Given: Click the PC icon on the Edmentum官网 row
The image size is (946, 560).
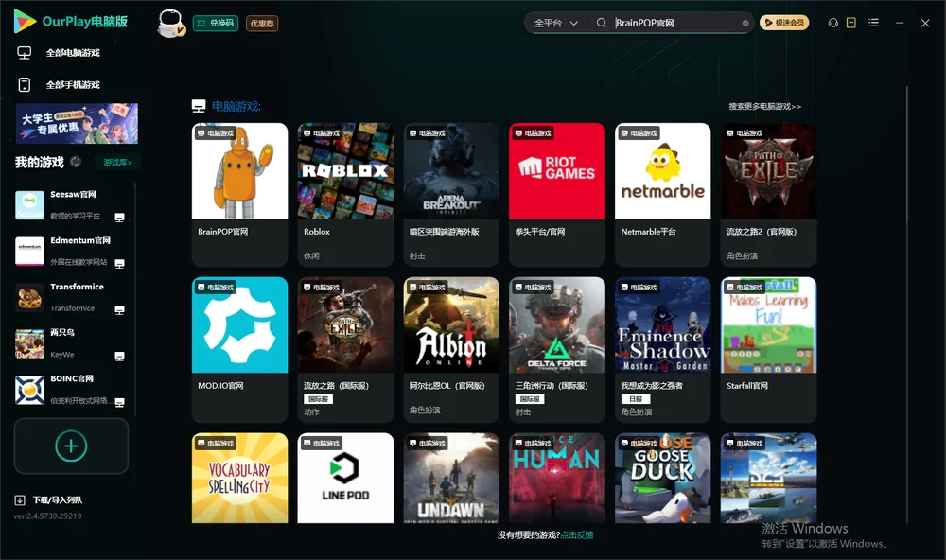Looking at the screenshot, I should click(119, 264).
